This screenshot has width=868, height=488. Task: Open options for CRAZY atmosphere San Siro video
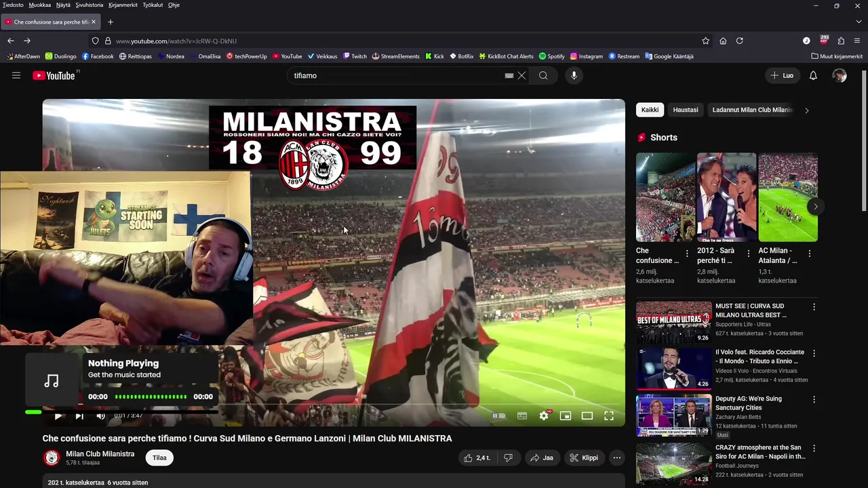[x=814, y=449]
